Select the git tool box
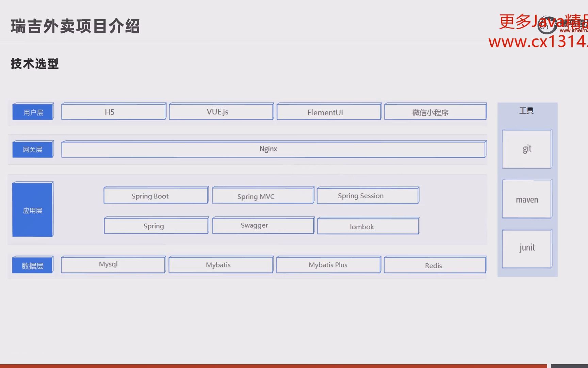588x368 pixels. coord(527,149)
